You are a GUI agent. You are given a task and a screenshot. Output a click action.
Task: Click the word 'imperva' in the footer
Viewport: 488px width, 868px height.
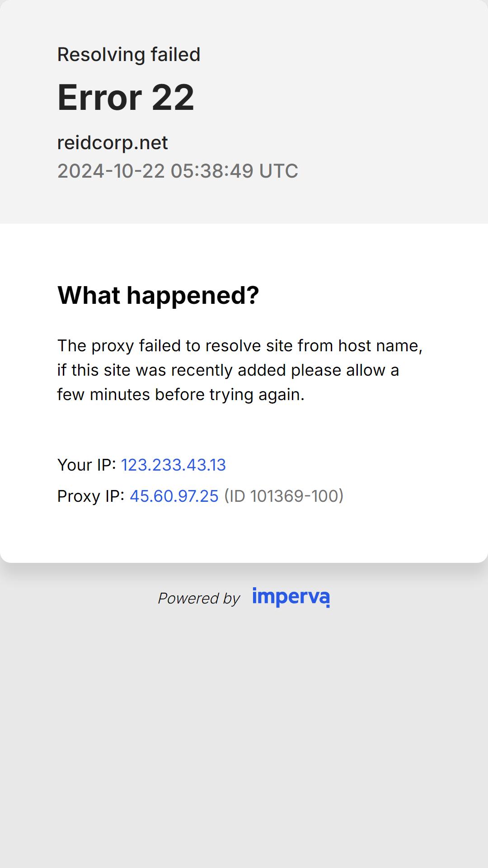point(291,597)
